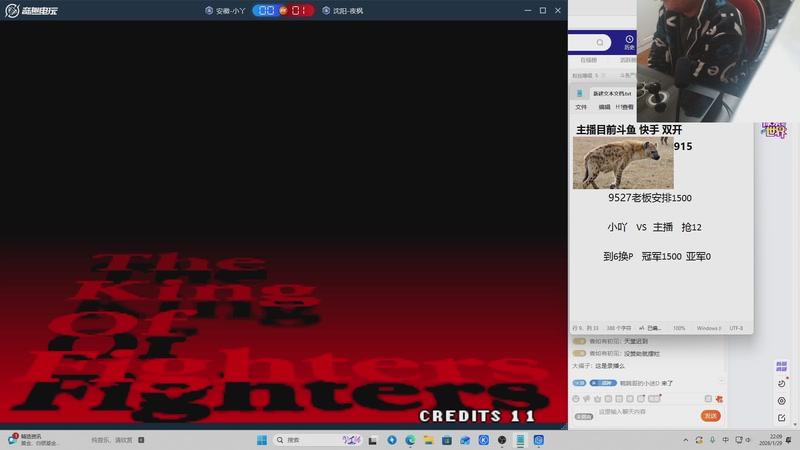Click the search magnifier in the streaming panel
Viewport: 800px width, 450px height.
[x=600, y=42]
